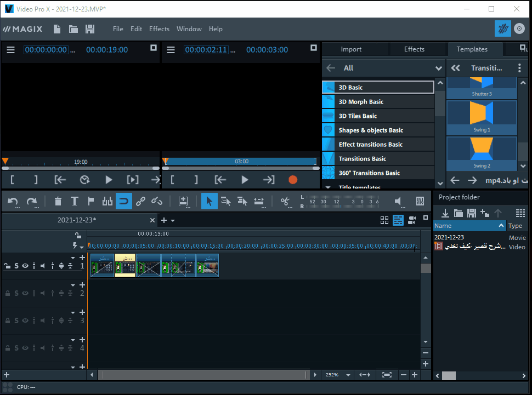Open the Title editor T icon
Screen dimensions: 532x395
(74, 202)
